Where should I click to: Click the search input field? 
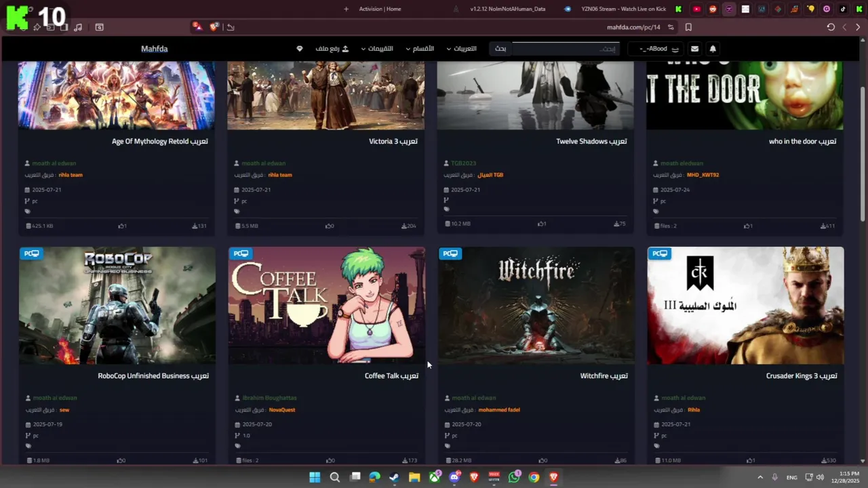click(566, 49)
